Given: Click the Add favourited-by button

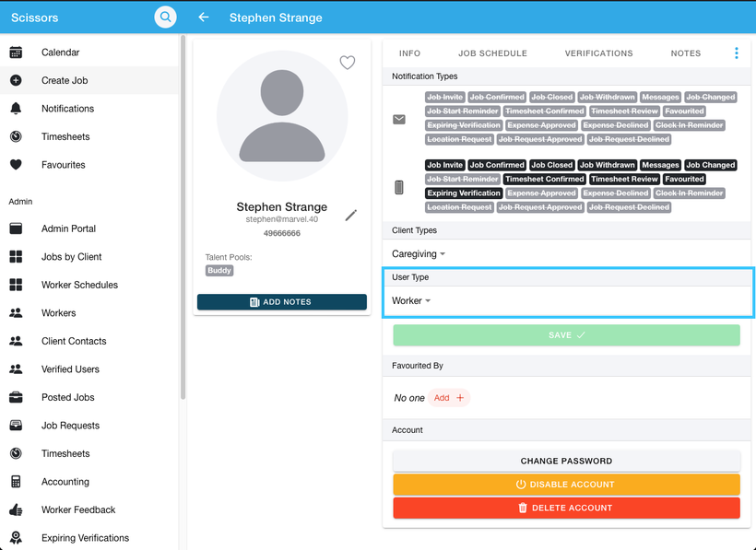Looking at the screenshot, I should pos(448,398).
